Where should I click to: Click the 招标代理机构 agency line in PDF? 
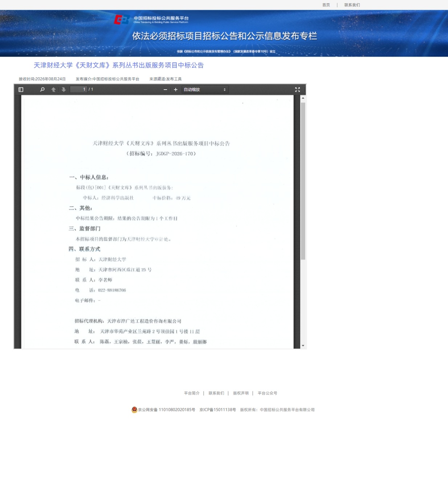[128, 321]
